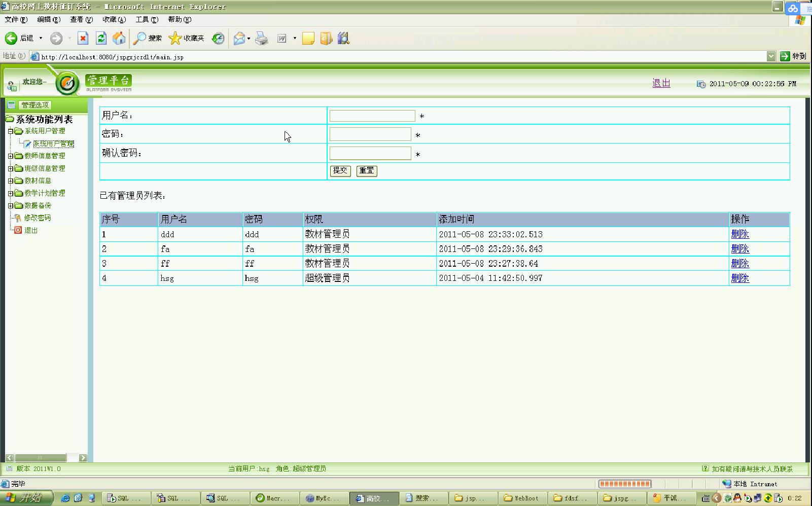
Task: Click the Forward arrow icon
Action: pos(56,38)
